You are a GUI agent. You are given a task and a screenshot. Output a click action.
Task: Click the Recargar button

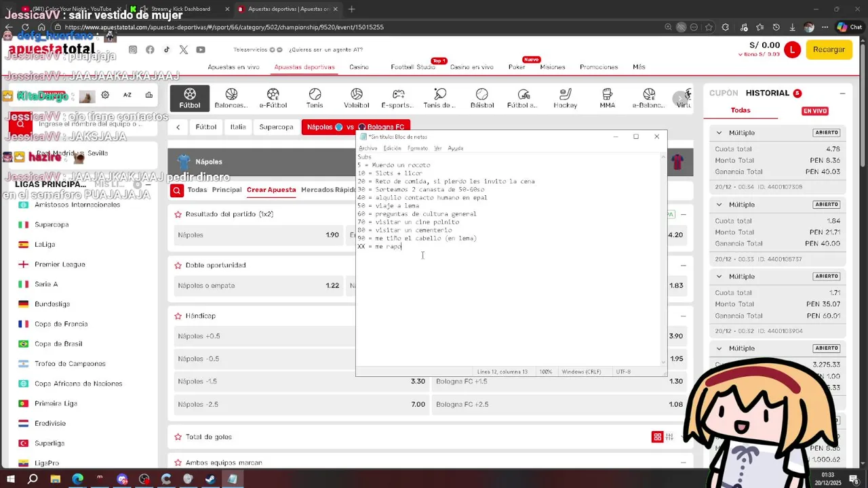click(829, 49)
